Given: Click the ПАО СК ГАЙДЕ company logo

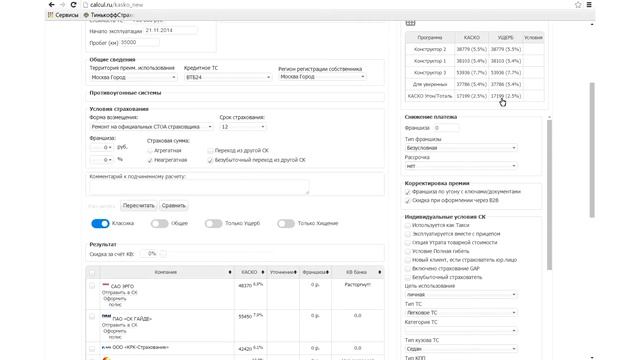Looking at the screenshot, I should point(106,316).
